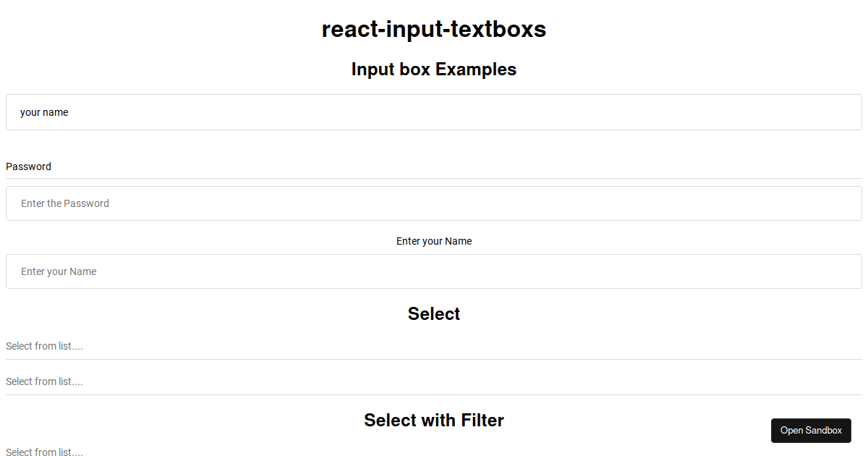The height and width of the screenshot is (456, 868).
Task: Launch the sandbox via the dark button
Action: coord(811,431)
